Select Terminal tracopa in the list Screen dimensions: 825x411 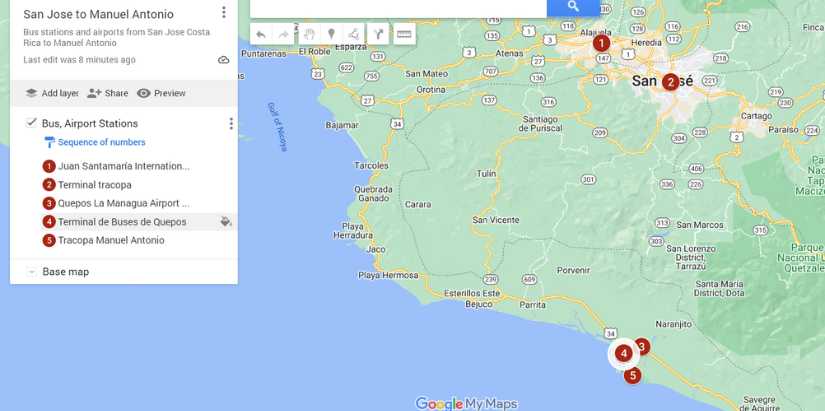pyautogui.click(x=95, y=185)
